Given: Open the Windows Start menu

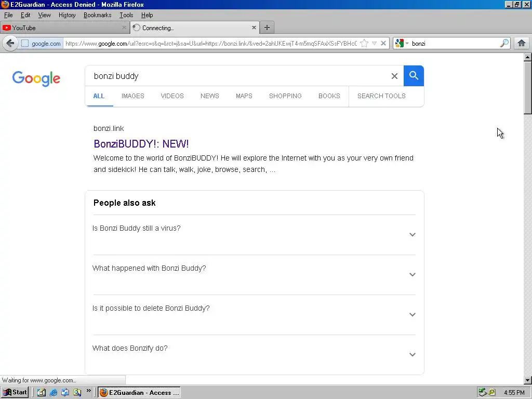Looking at the screenshot, I should tap(15, 393).
